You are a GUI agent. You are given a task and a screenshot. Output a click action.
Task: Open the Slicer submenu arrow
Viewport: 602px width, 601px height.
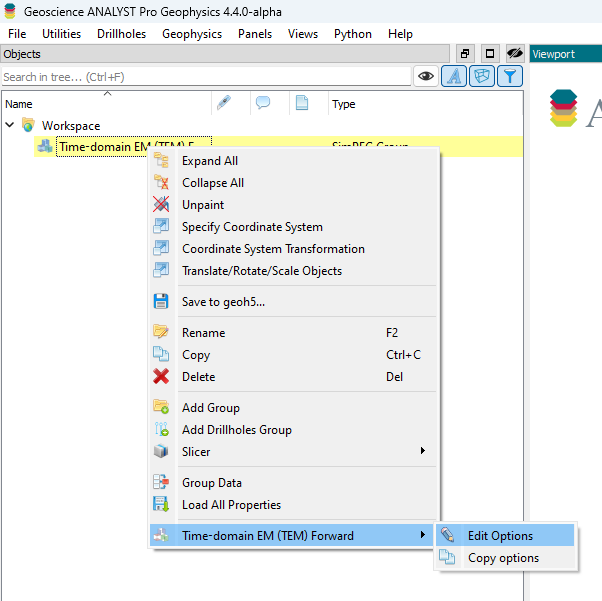[423, 450]
